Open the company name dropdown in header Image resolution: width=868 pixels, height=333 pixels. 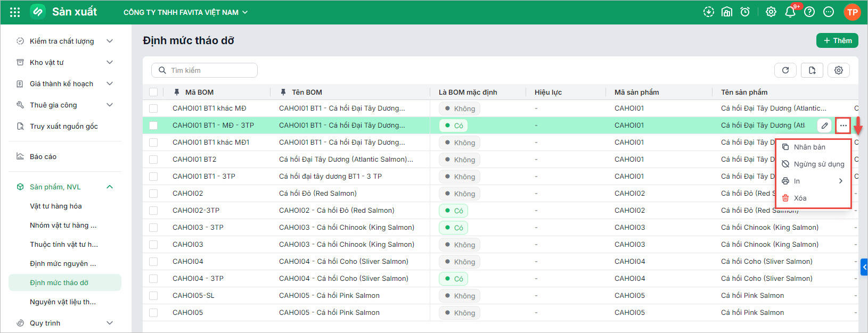click(x=185, y=12)
